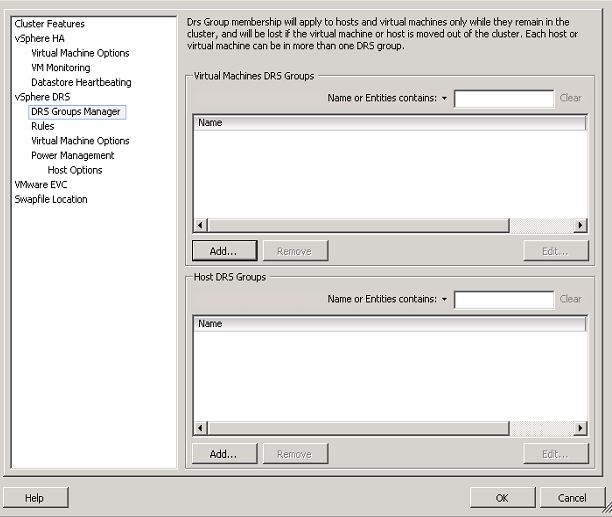Open VMware EVC settings

[44, 185]
